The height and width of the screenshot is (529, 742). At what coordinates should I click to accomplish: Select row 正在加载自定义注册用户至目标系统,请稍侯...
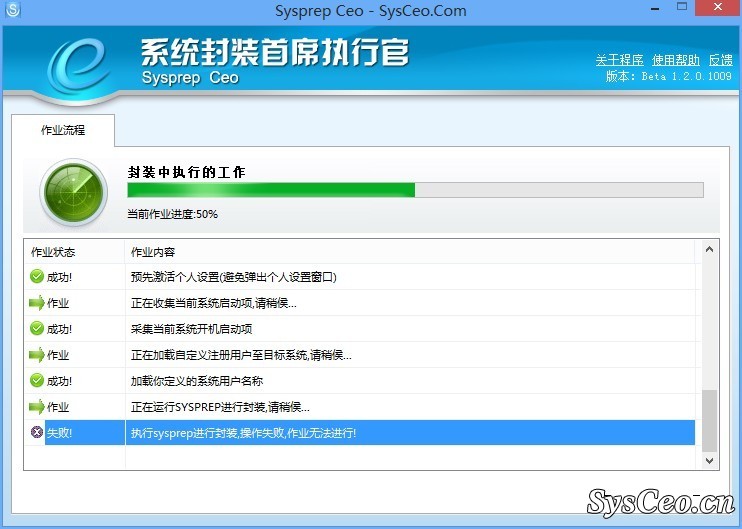(360, 355)
